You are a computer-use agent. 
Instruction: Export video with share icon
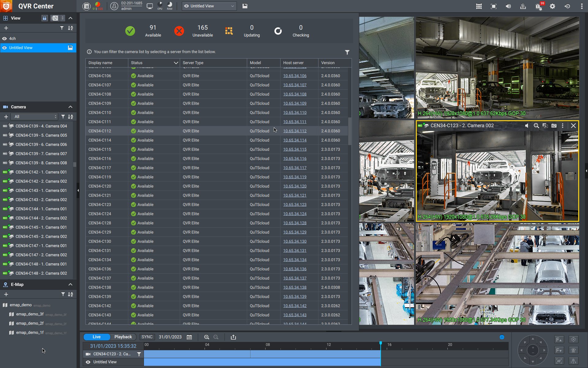click(x=233, y=337)
